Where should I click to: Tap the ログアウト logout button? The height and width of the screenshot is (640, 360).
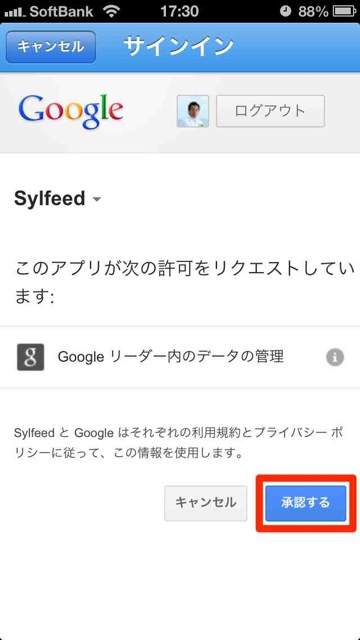point(270,111)
